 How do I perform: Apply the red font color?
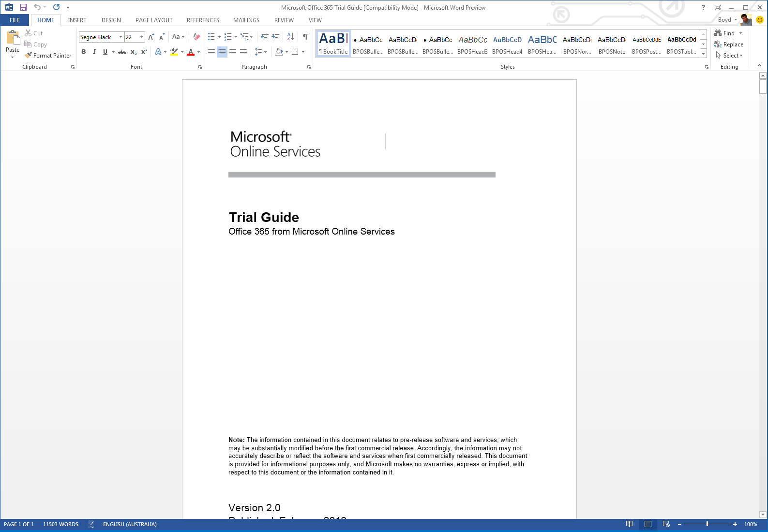(x=191, y=52)
